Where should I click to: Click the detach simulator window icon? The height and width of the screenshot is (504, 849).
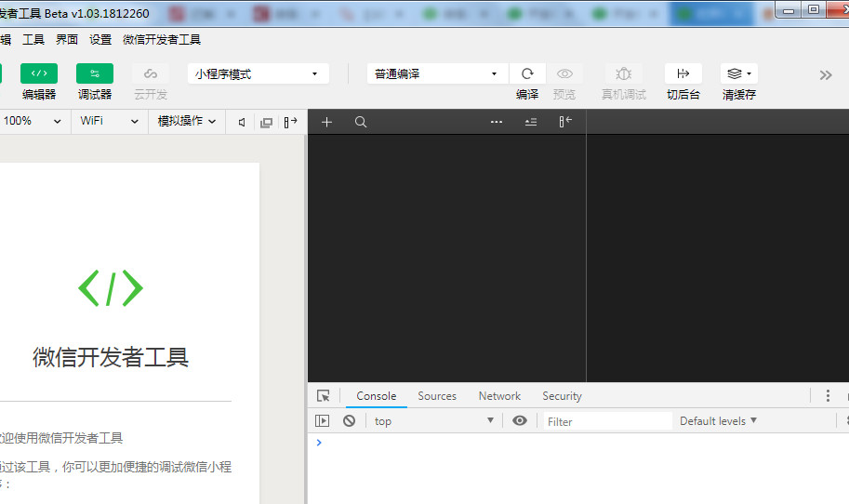pos(266,123)
